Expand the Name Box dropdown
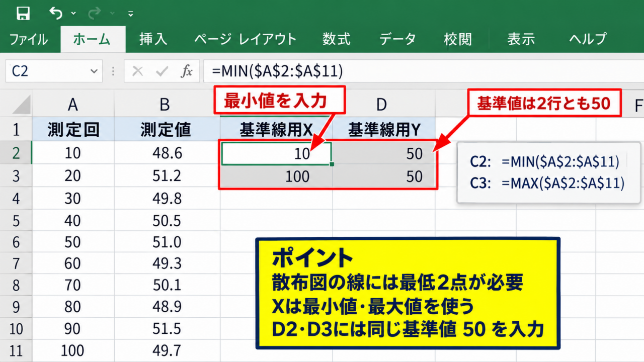Viewport: 644px width, 362px height. click(94, 71)
